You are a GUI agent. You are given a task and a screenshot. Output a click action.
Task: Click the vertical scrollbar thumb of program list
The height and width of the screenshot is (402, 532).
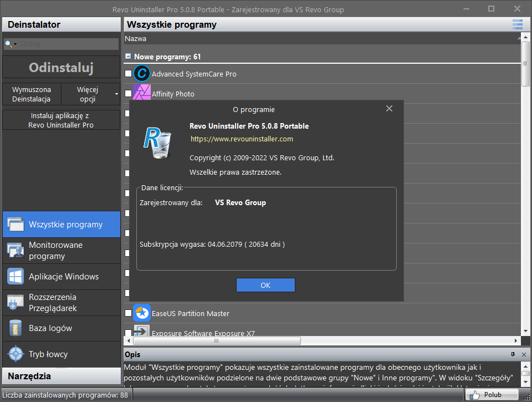[525, 64]
